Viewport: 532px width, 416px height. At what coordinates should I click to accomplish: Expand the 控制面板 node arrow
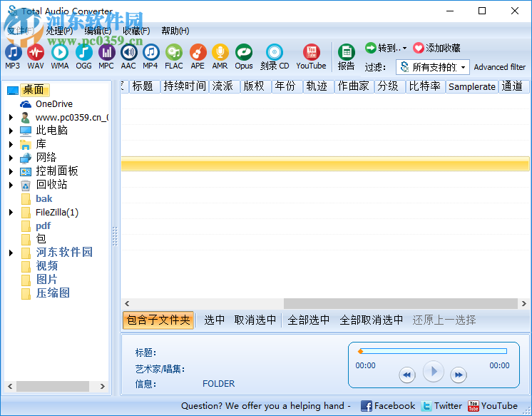(11, 171)
